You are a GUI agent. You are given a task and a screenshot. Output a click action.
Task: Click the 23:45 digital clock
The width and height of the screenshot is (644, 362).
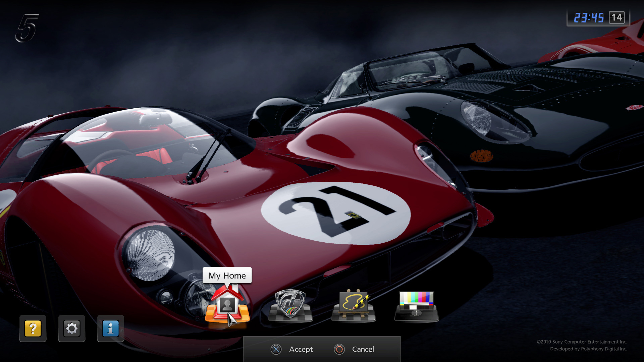pos(589,18)
